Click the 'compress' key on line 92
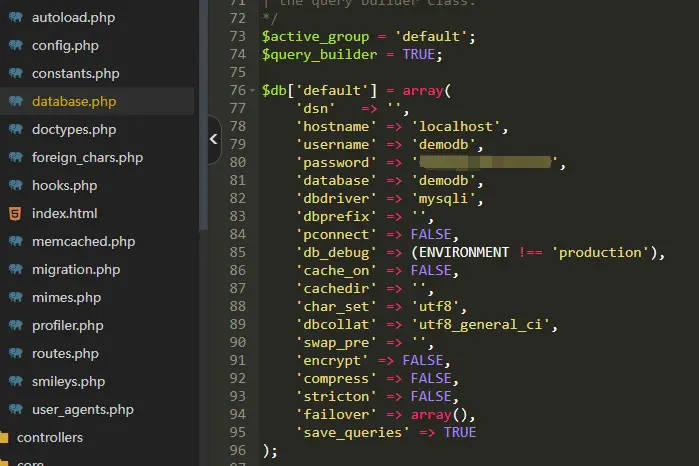The width and height of the screenshot is (699, 466). pos(336,379)
